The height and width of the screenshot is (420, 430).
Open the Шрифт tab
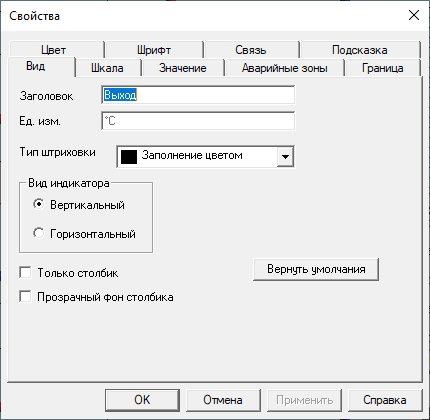pos(154,50)
